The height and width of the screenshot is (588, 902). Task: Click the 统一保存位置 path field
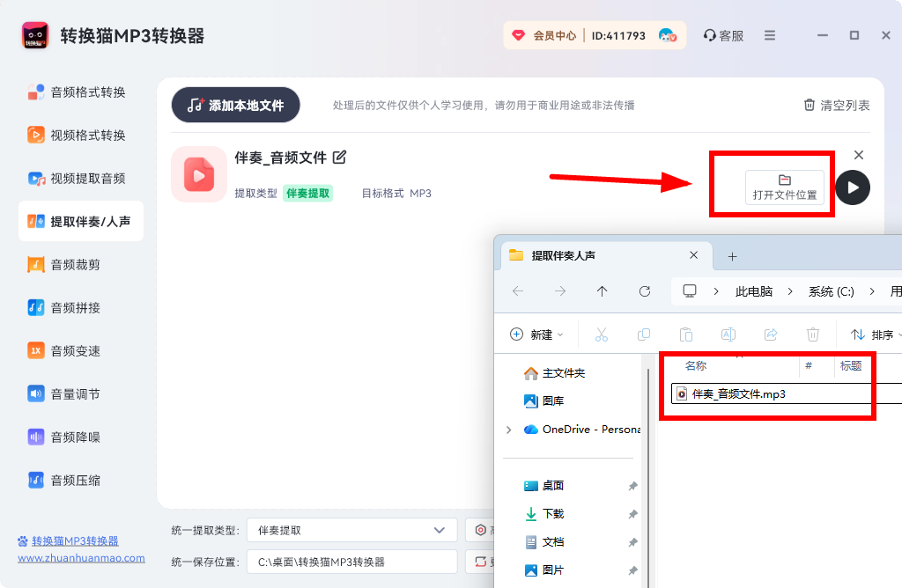[351, 562]
